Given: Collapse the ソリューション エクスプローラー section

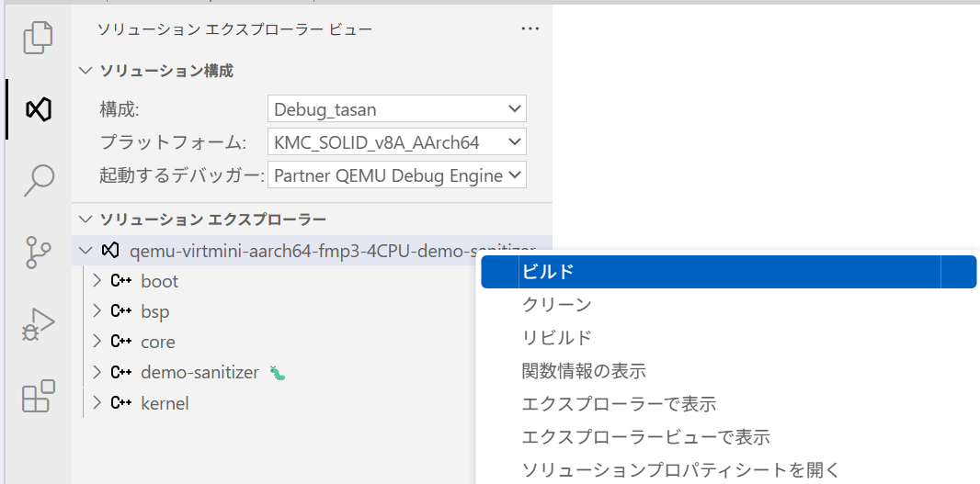Looking at the screenshot, I should tap(86, 219).
